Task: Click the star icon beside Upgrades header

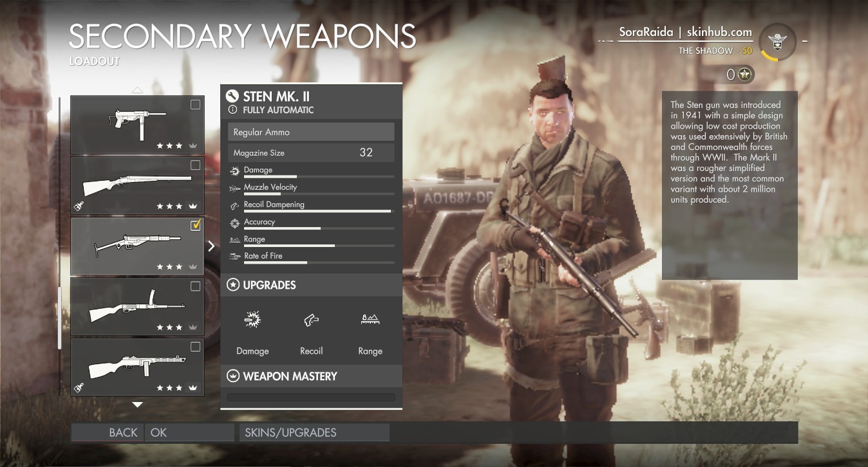Action: click(232, 285)
